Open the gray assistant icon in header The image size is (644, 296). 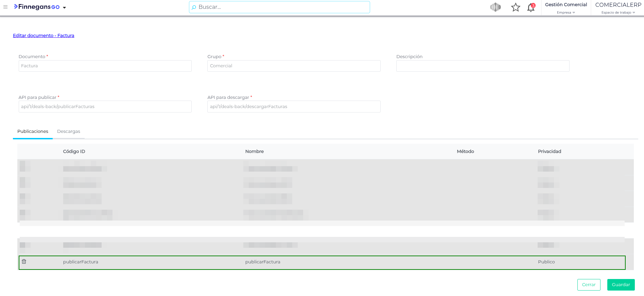(x=495, y=7)
